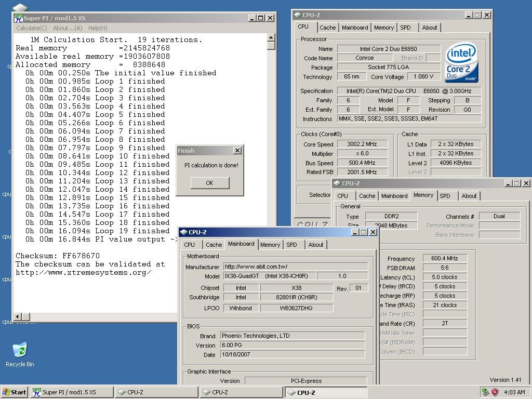This screenshot has height=399, width=532.
Task: Click the Instructions field listing MMX, SSE
Action: coord(409,119)
